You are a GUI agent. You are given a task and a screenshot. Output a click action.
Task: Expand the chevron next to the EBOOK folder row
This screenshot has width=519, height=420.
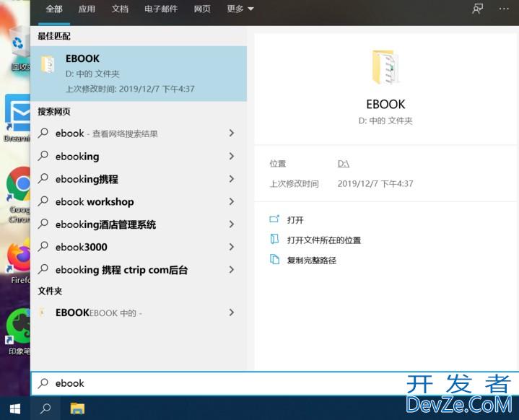tap(232, 312)
